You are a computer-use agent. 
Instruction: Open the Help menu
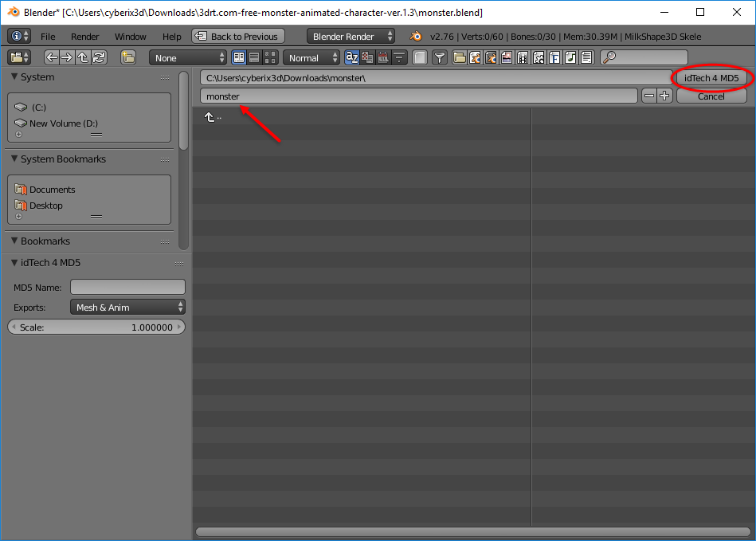(x=171, y=37)
